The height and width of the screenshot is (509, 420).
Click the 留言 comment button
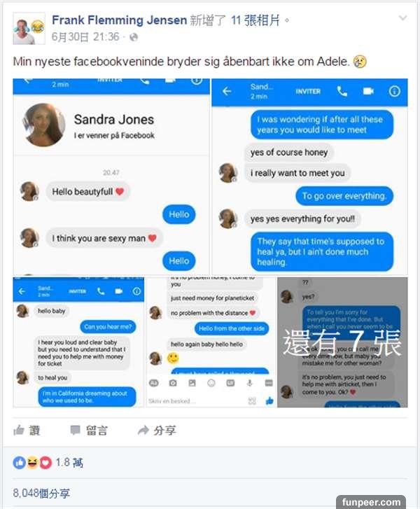[x=89, y=431]
